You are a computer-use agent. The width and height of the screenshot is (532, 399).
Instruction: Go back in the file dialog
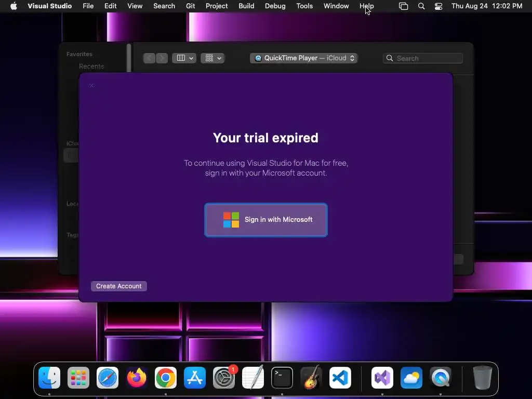[x=149, y=58]
